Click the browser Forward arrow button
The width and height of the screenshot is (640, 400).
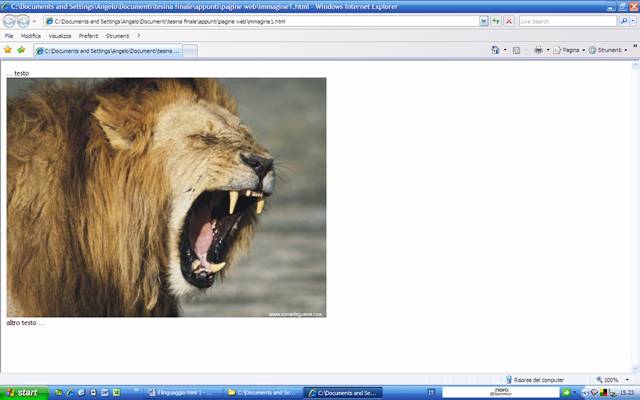coord(23,21)
